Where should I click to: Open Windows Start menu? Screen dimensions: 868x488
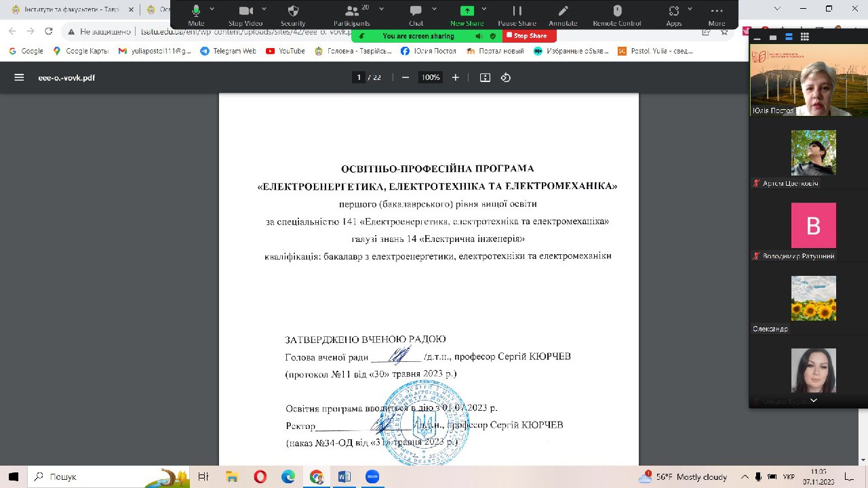coord(13,476)
